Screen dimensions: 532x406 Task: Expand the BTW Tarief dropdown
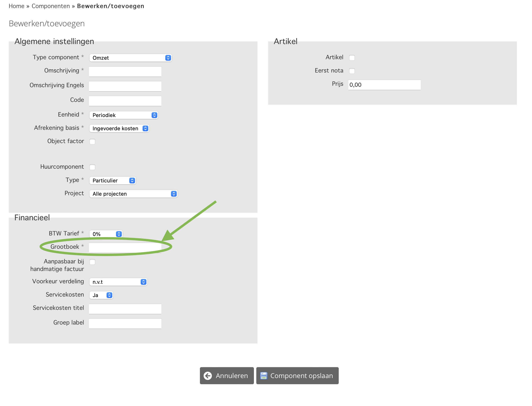(x=106, y=234)
